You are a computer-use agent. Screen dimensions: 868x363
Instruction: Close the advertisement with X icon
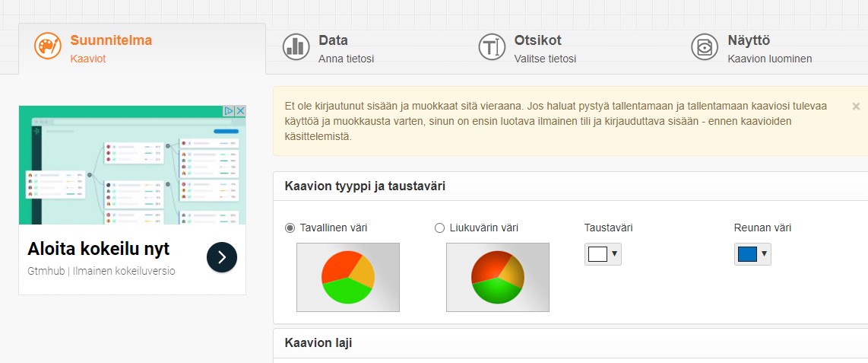pos(240,111)
